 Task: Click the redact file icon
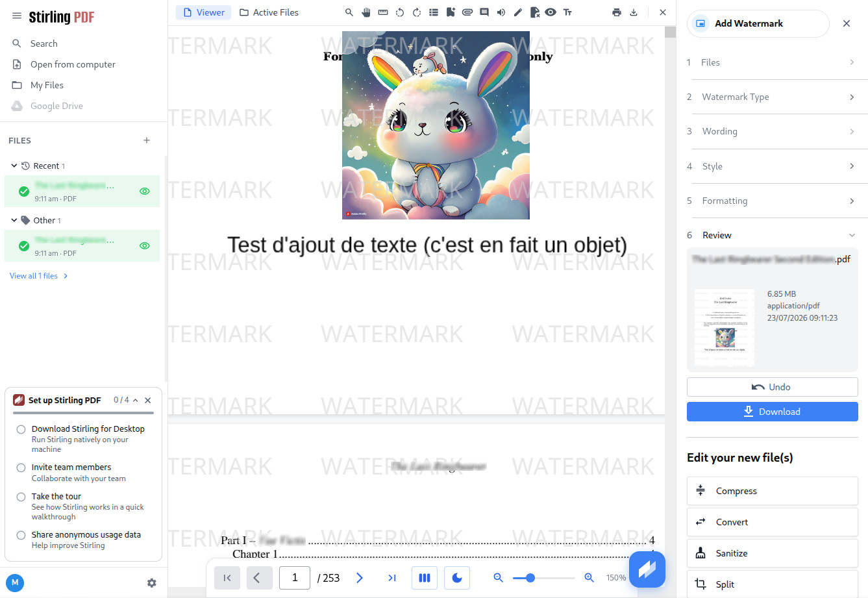pyautogui.click(x=535, y=12)
